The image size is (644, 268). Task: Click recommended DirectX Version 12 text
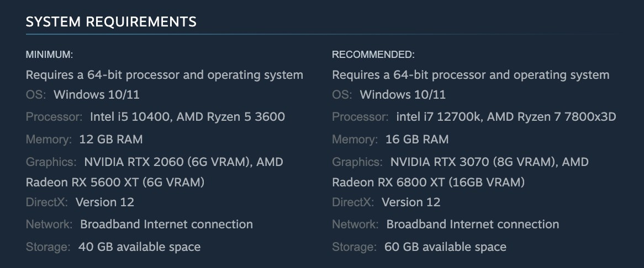[411, 202]
